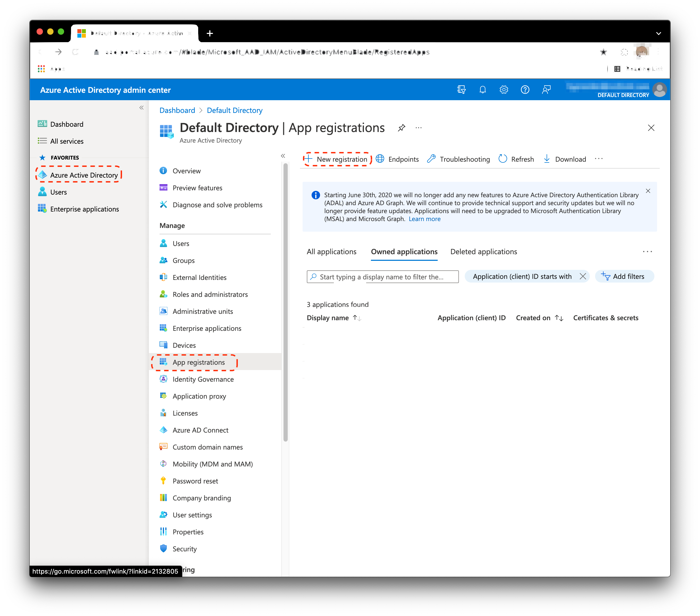Open the feedback icon in header
700x616 pixels.
[546, 90]
